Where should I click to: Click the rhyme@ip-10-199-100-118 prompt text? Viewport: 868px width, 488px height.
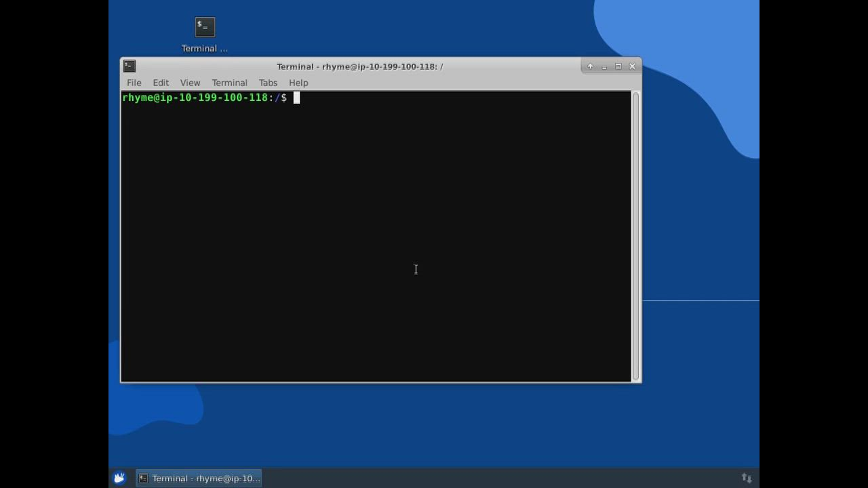tap(195, 98)
